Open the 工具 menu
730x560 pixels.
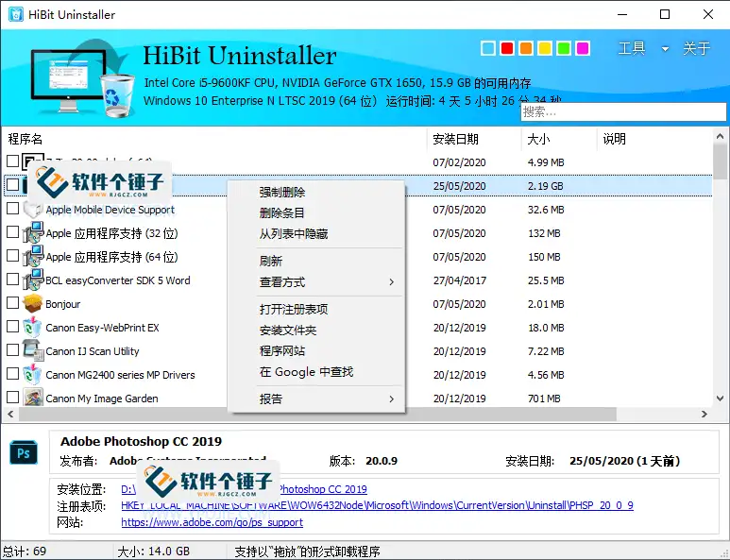point(632,48)
